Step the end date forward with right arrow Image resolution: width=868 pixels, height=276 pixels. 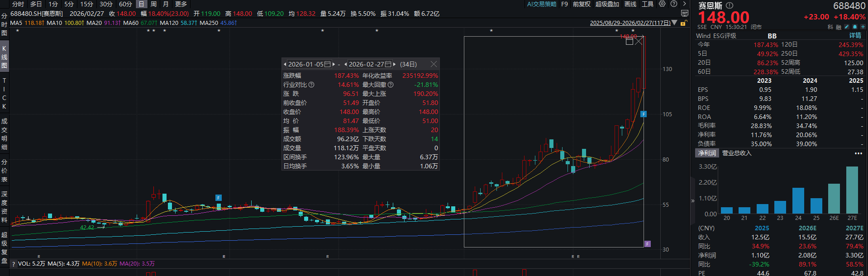(395, 64)
